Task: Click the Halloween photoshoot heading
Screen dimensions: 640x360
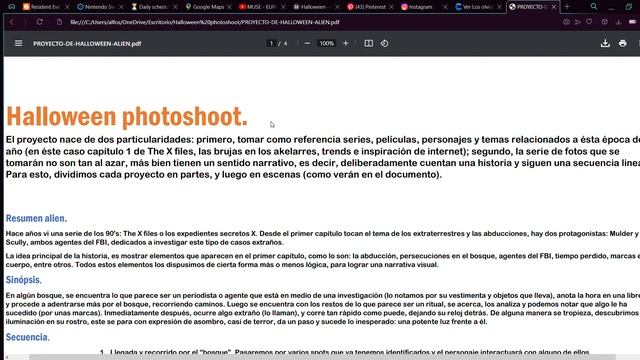Action: click(x=127, y=117)
